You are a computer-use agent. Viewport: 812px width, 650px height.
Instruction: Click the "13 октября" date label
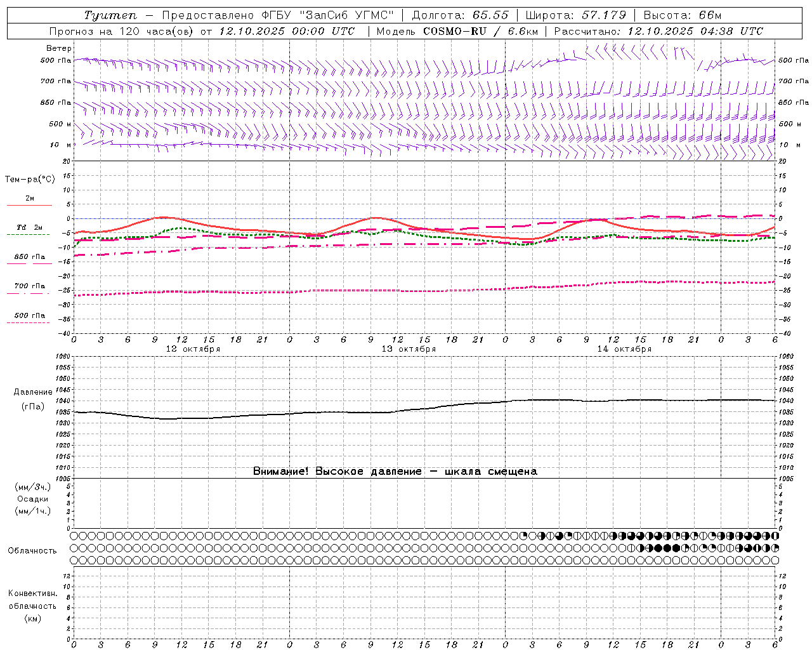click(x=409, y=349)
